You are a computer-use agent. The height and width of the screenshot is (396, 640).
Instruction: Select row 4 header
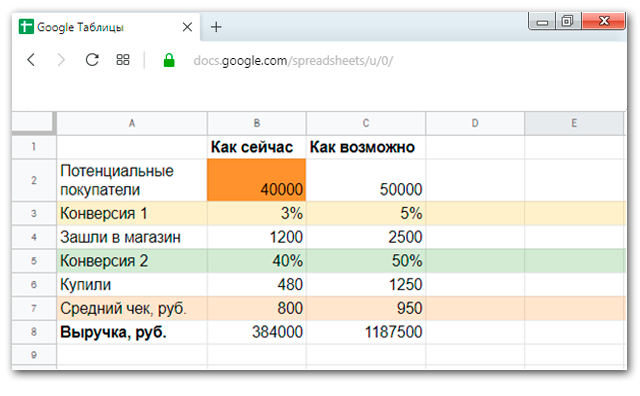click(34, 237)
